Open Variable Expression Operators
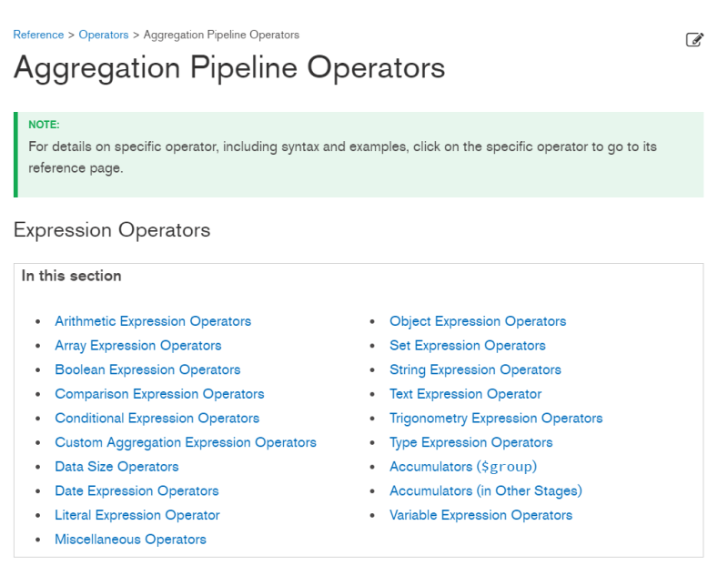The image size is (728, 566). coord(480,515)
